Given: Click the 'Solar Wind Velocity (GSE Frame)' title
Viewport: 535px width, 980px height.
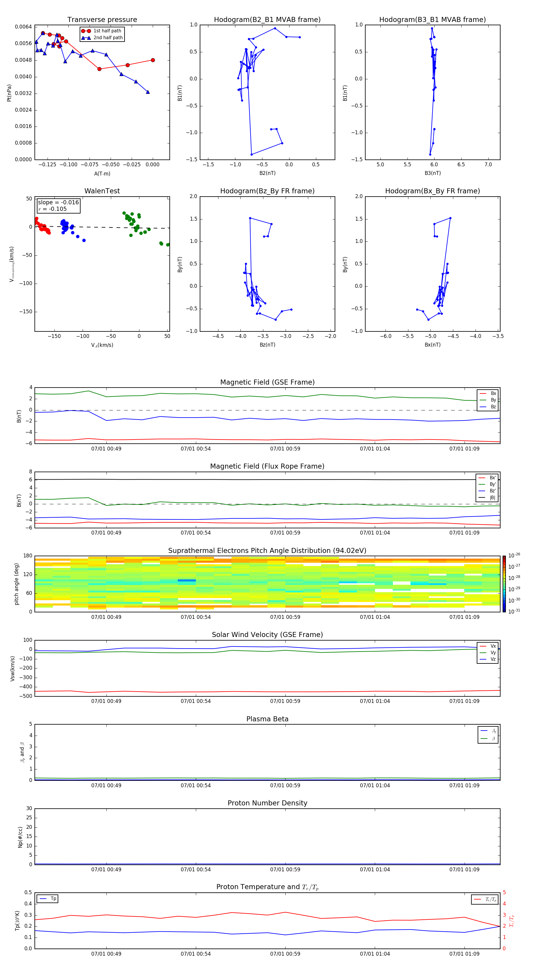Looking at the screenshot, I should 267,635.
